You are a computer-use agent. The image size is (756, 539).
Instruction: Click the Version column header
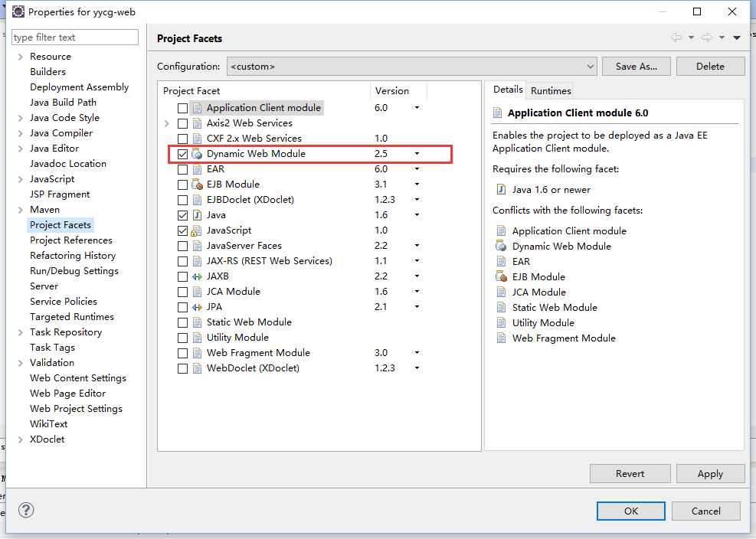(398, 90)
